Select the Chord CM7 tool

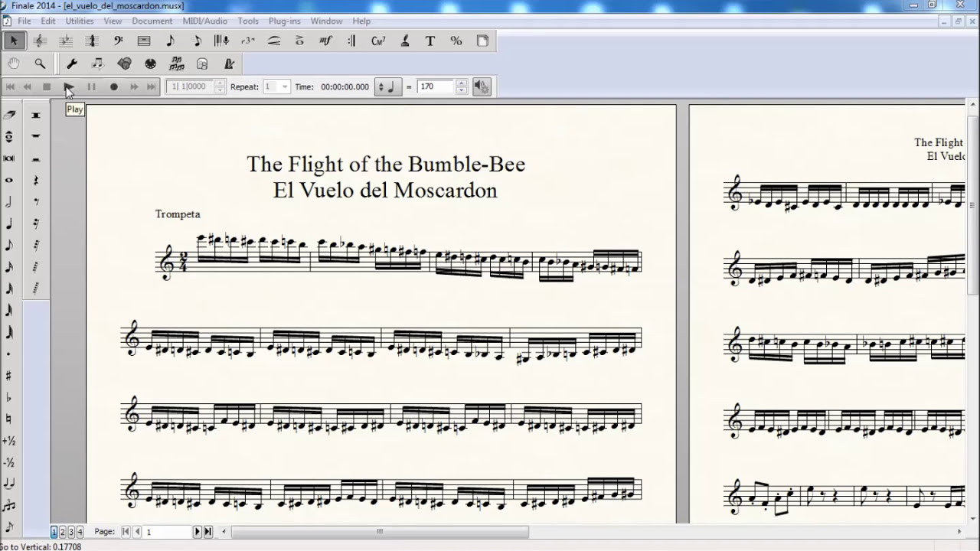(377, 41)
